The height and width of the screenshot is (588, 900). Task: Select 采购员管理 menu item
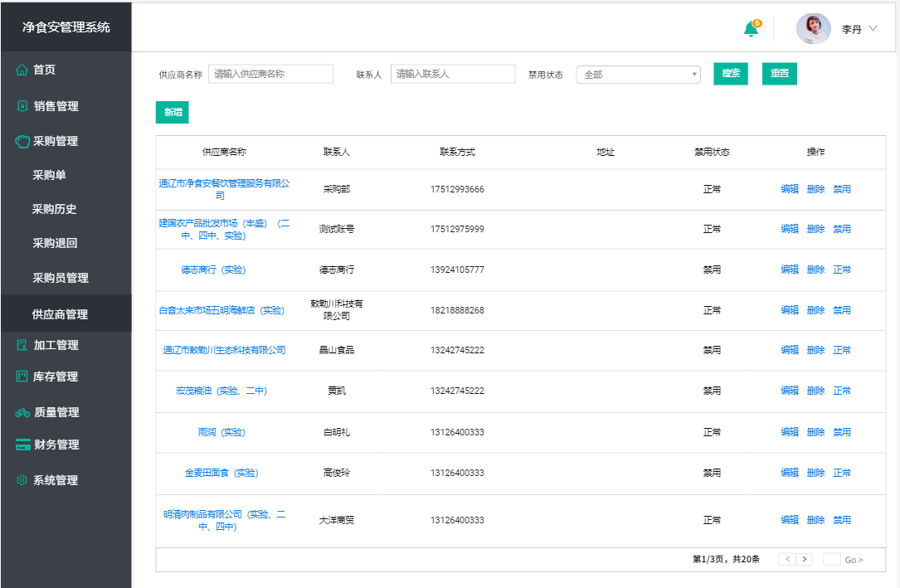pyautogui.click(x=61, y=278)
